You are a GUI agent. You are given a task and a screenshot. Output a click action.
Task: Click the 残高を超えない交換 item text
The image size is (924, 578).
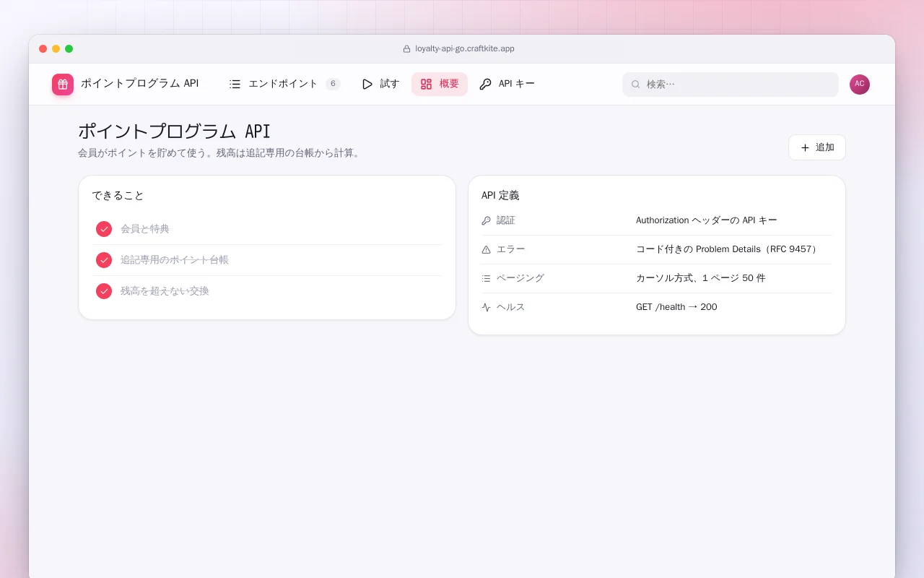(165, 291)
